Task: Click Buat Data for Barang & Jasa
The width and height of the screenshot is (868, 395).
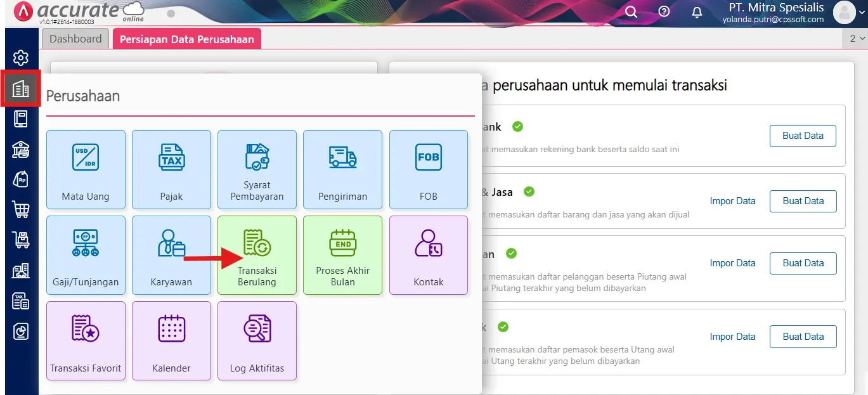Action: click(803, 201)
